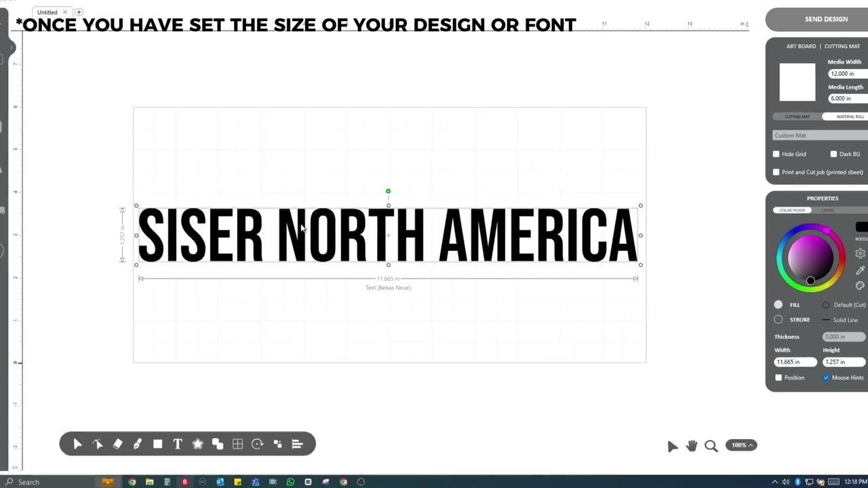
Task: Switch to Material Roll toggle
Action: 845,117
